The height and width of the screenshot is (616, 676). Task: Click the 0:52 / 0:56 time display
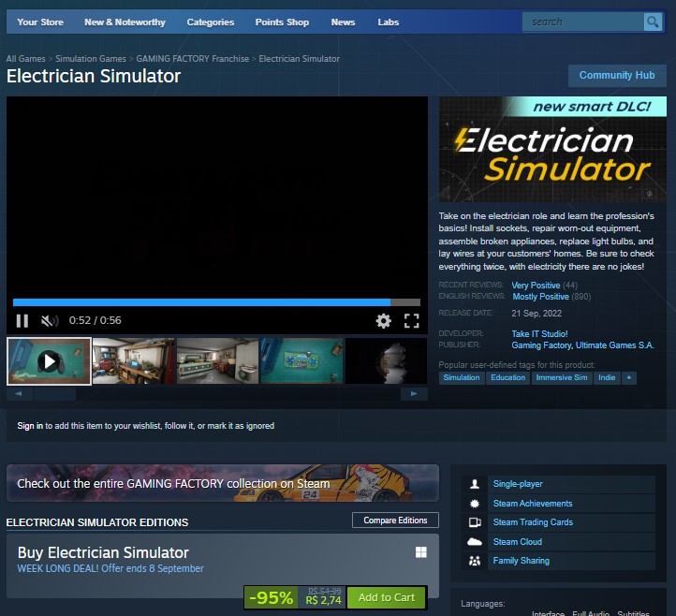(96, 321)
